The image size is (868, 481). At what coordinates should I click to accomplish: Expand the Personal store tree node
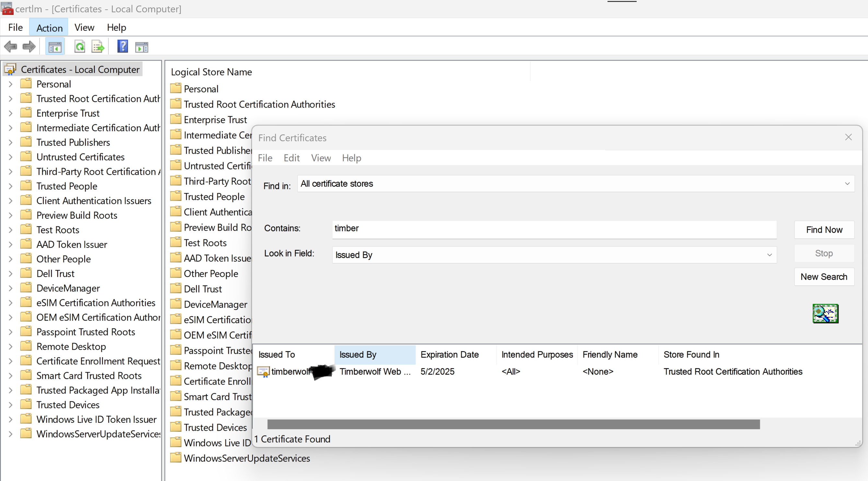coord(10,84)
